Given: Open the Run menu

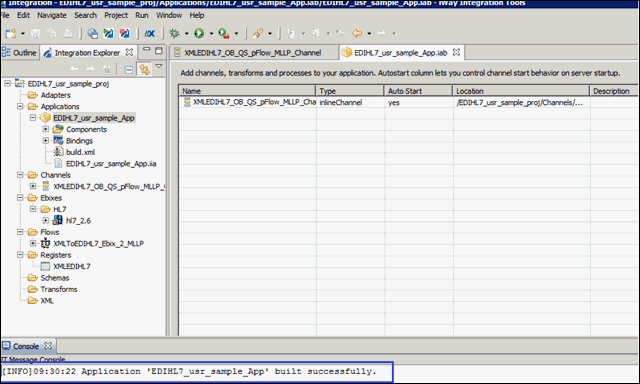Looking at the screenshot, I should 142,16.
